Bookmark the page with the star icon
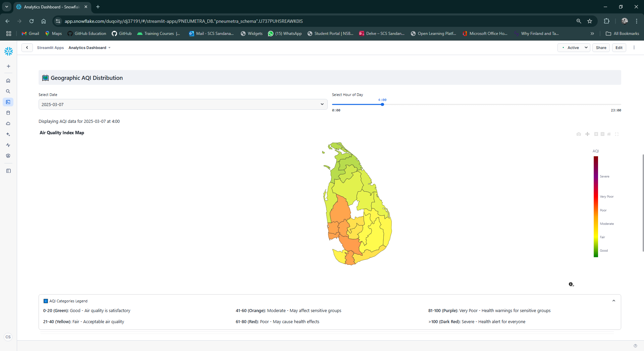Viewport: 644px width, 351px height. [x=590, y=21]
